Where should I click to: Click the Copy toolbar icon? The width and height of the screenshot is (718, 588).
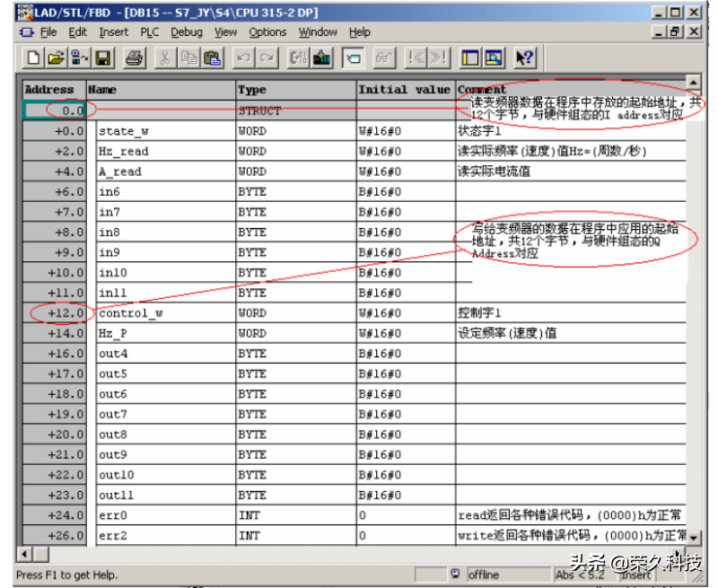[x=189, y=58]
